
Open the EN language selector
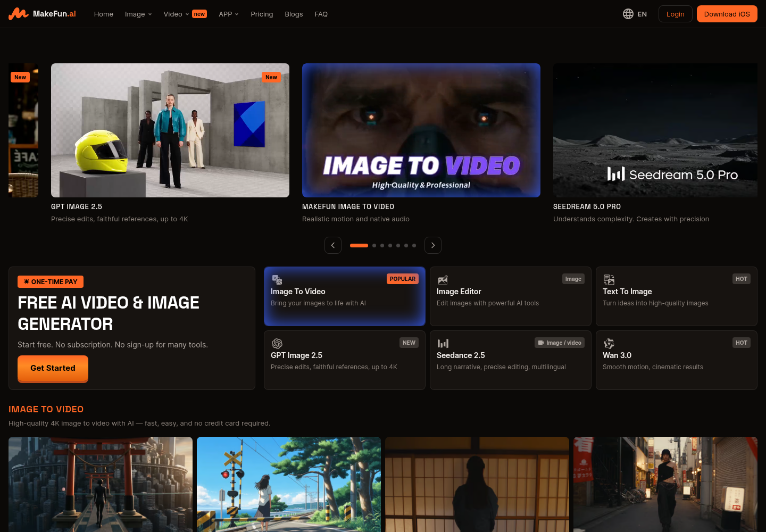[635, 14]
